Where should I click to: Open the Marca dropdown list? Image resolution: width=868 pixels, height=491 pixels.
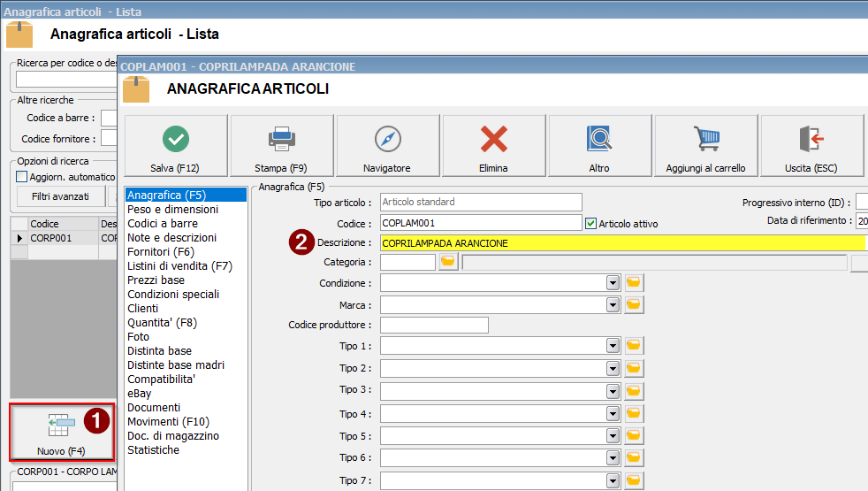[613, 304]
